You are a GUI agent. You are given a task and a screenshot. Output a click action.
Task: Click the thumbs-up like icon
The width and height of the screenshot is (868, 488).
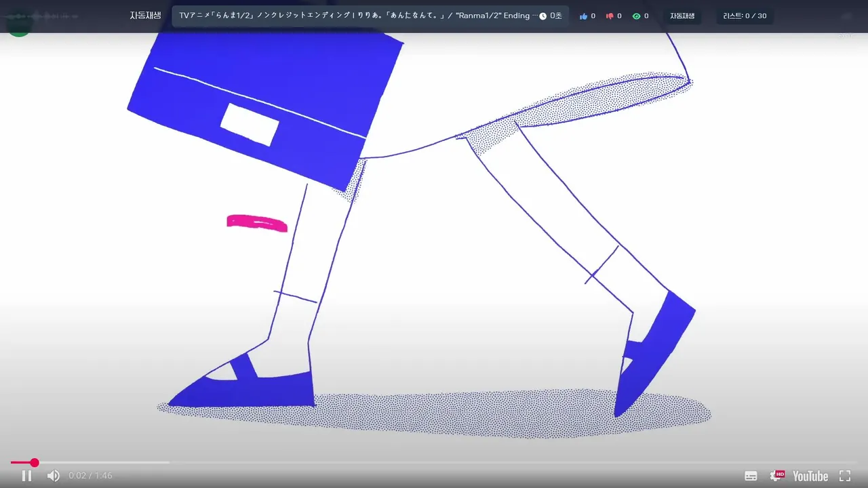point(583,16)
